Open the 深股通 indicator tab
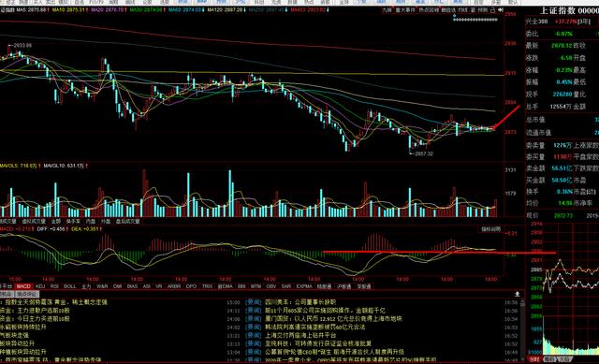This screenshot has height=364, width=599. point(364,286)
